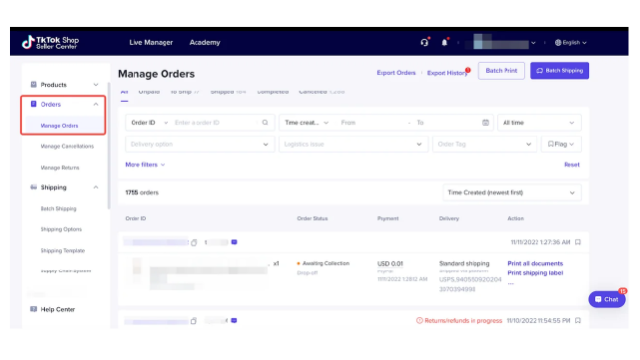Open the calendar icon in date range
The width and height of the screenshot is (640, 360).
click(x=485, y=122)
